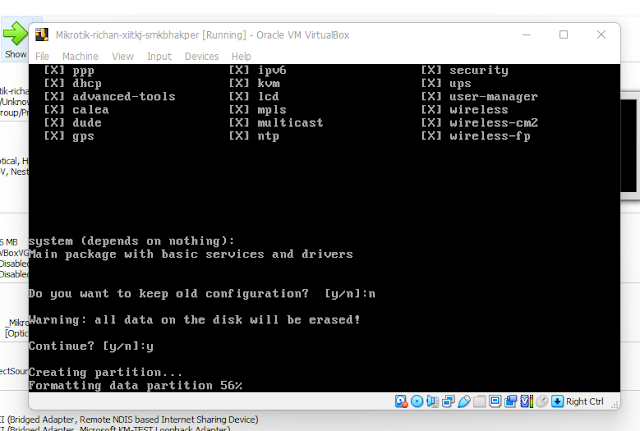
Task: Click the mpls package checkbox
Action: 239,109
